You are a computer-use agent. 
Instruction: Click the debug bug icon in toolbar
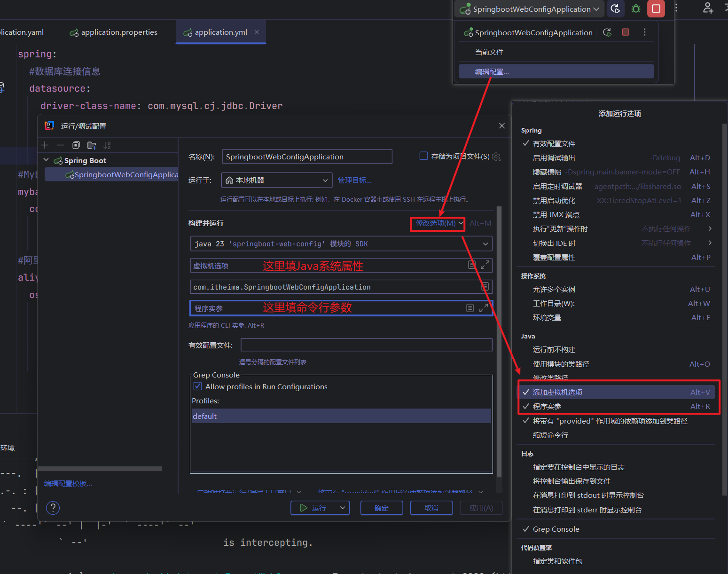pyautogui.click(x=636, y=9)
